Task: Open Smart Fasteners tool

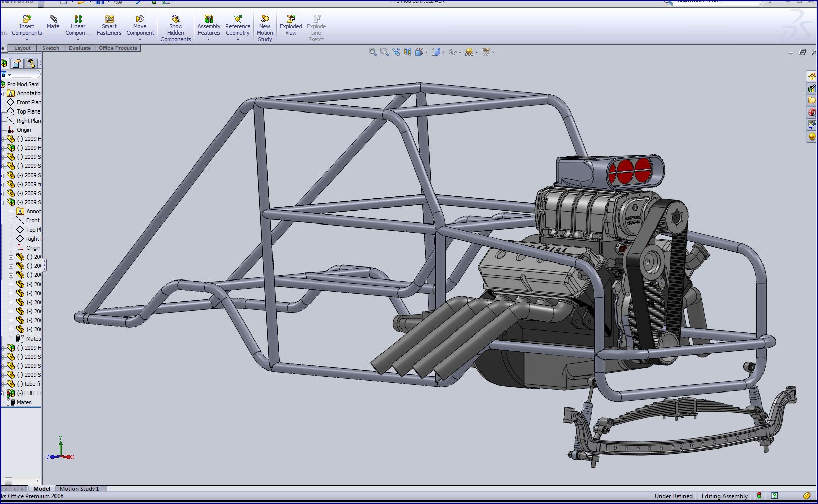Action: pyautogui.click(x=109, y=26)
